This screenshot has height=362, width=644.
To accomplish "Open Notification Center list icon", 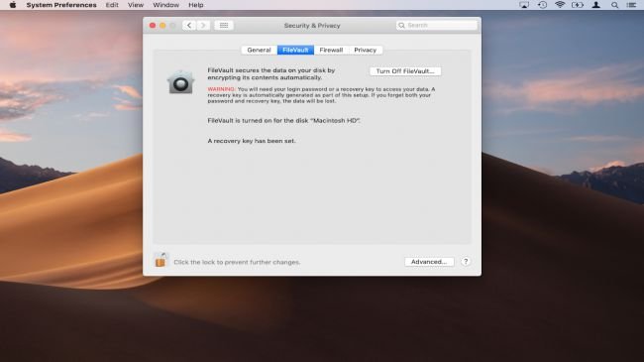I will coord(632,5).
